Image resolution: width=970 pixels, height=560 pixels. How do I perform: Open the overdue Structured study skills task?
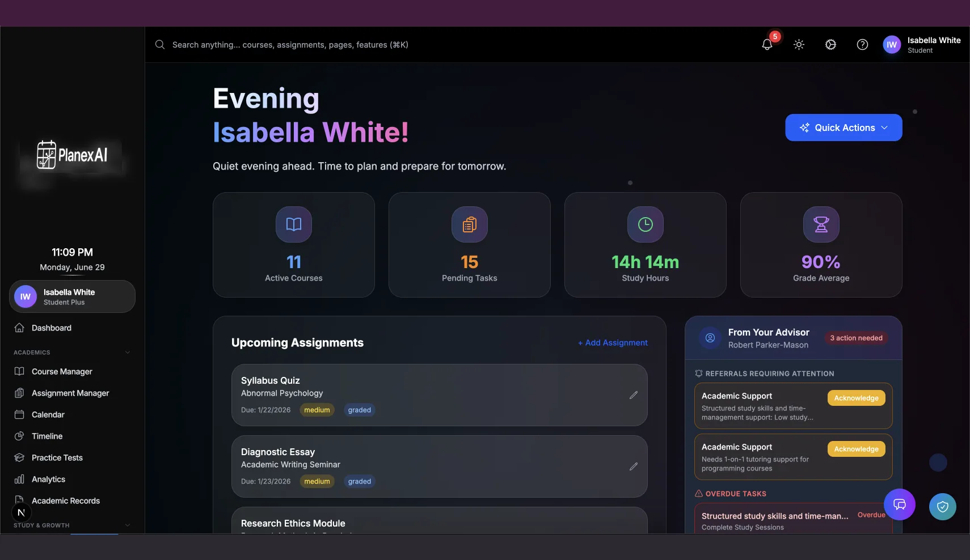coord(793,519)
